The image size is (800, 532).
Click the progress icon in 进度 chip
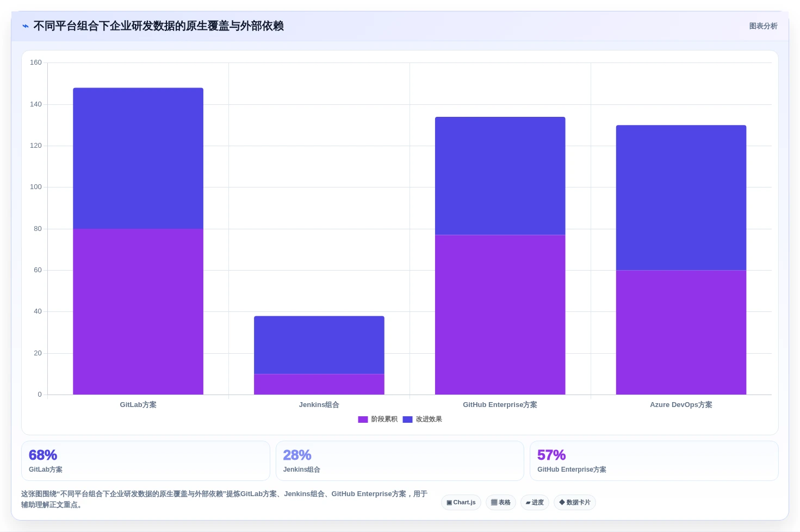[528, 503]
